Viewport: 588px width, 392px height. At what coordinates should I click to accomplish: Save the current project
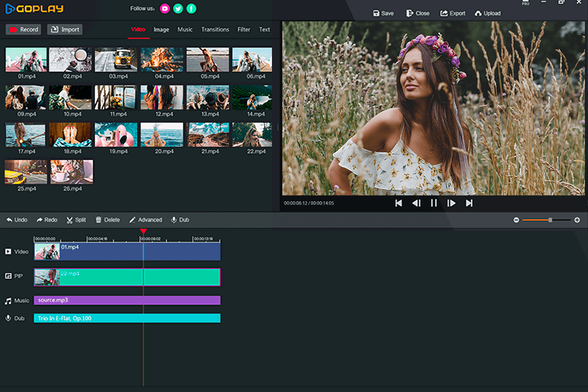[x=382, y=12]
